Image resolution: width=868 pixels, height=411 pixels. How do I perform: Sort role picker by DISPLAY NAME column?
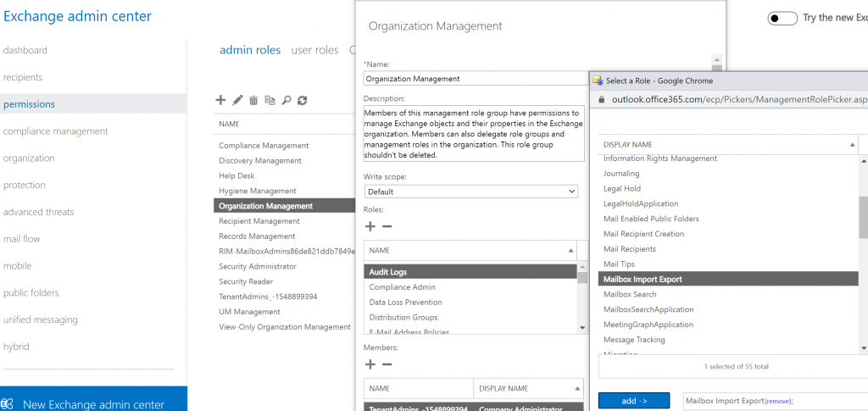click(728, 144)
